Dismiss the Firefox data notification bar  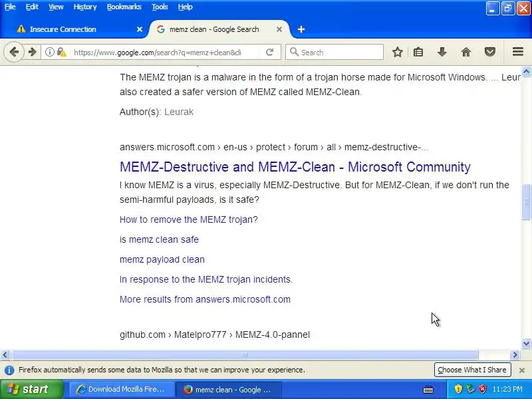[522, 370]
